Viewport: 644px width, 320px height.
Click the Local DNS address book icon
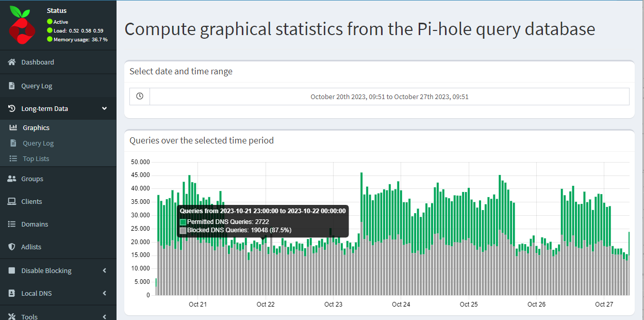12,293
